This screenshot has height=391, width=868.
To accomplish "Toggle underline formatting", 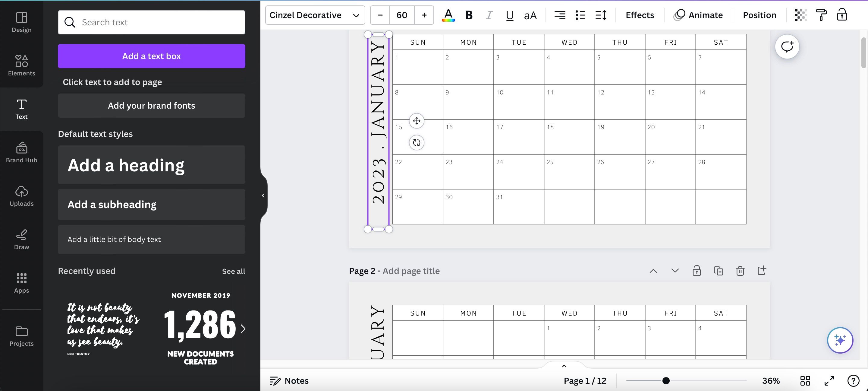I will click(x=509, y=15).
